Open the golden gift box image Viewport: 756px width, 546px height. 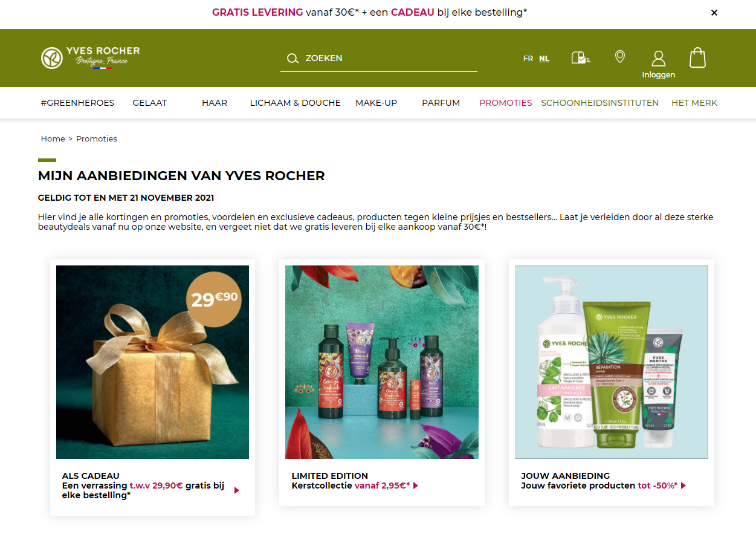click(x=152, y=362)
